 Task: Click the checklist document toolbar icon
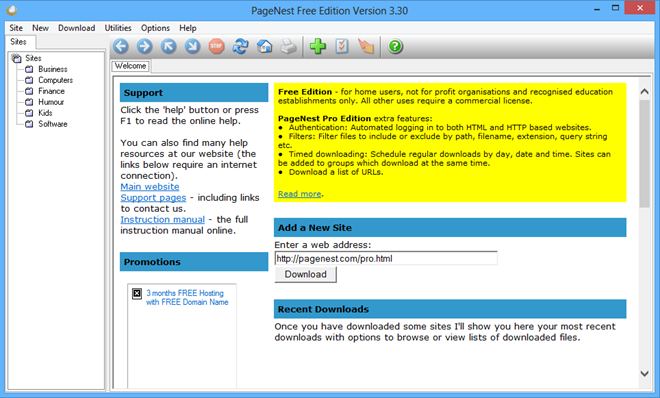[x=342, y=46]
